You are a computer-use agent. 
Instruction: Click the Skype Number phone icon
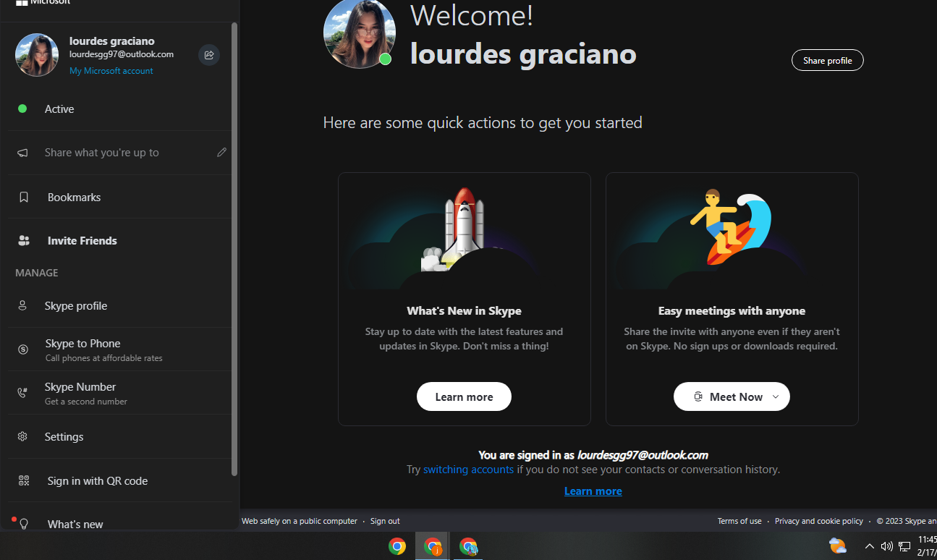tap(22, 393)
